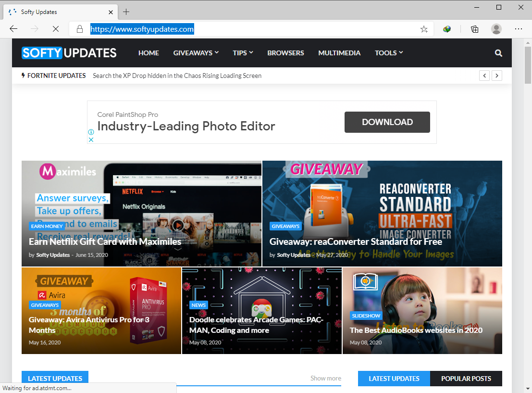Select the Softy Updates browser tab

click(61, 12)
